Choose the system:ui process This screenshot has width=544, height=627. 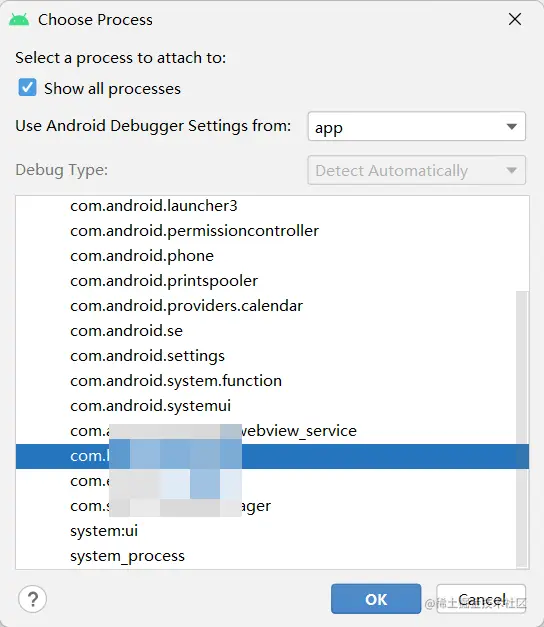coord(272,531)
